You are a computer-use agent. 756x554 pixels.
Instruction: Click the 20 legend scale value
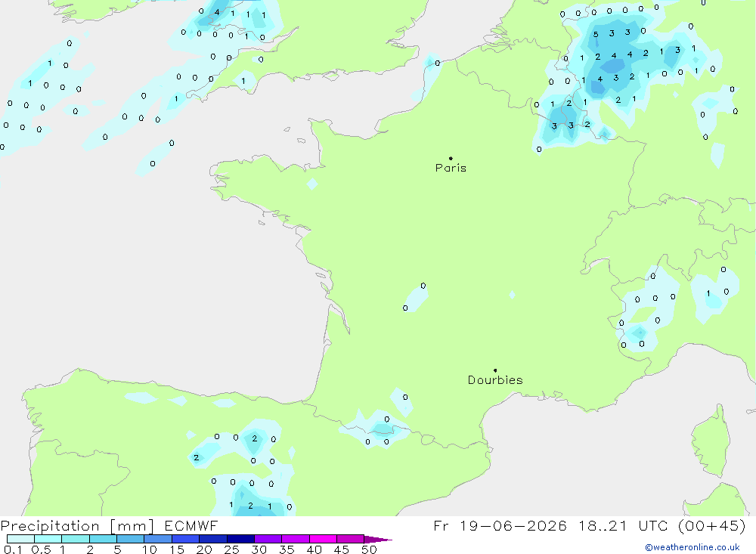pos(204,549)
